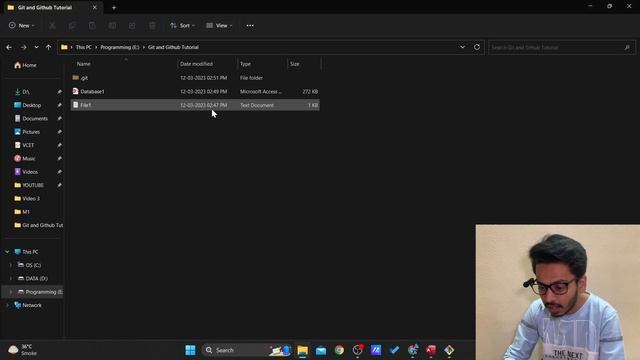This screenshot has height=360, width=640.
Task: Open the Mail app on taskbar
Action: [x=321, y=350]
